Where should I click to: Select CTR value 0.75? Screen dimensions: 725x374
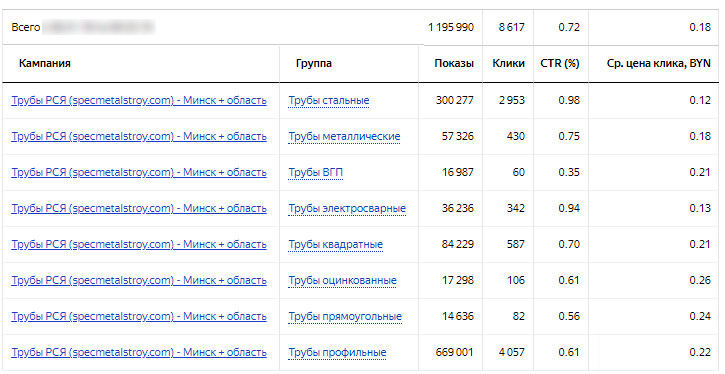(569, 136)
